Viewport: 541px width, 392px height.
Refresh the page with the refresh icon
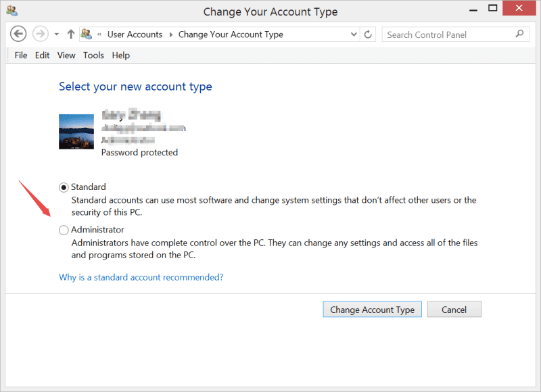pos(368,34)
